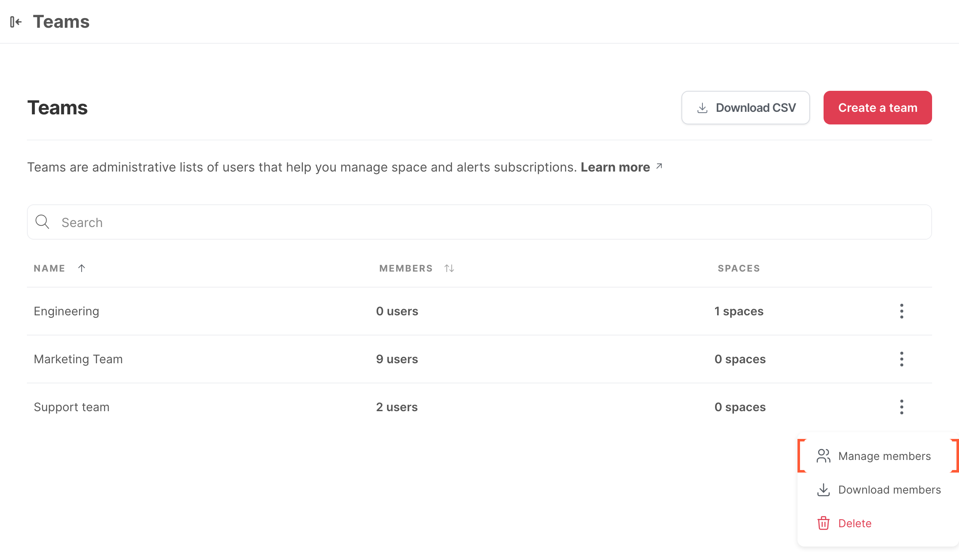Click the '0 users' cell for Engineering
The image size is (959, 560).
pos(397,311)
